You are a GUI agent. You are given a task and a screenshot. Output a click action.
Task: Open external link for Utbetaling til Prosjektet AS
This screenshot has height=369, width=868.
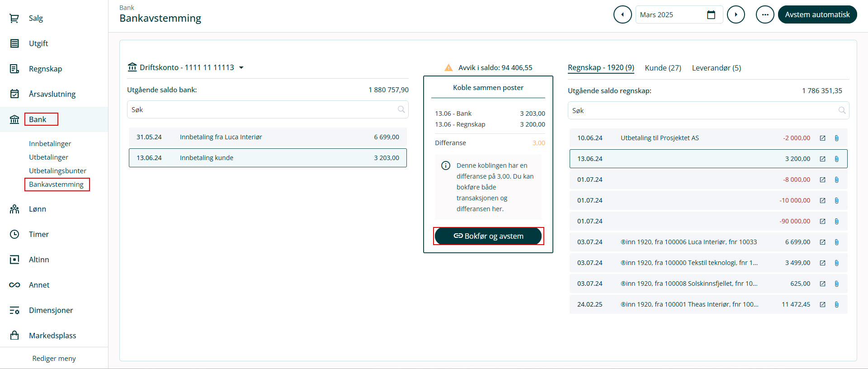tap(822, 138)
